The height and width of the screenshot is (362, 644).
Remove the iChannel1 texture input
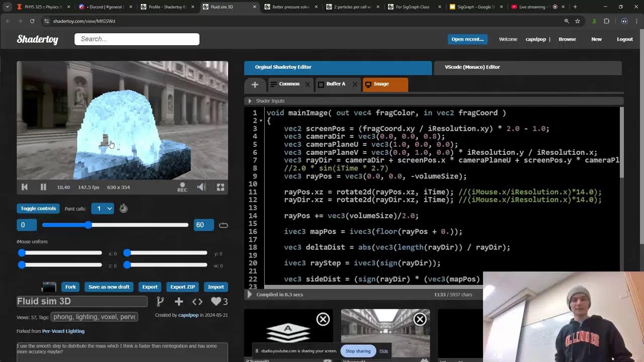click(x=420, y=319)
